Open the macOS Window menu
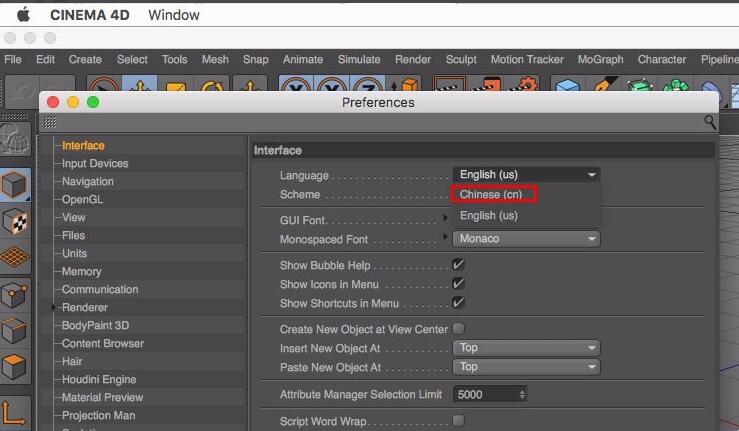This screenshot has width=739, height=431. click(174, 15)
